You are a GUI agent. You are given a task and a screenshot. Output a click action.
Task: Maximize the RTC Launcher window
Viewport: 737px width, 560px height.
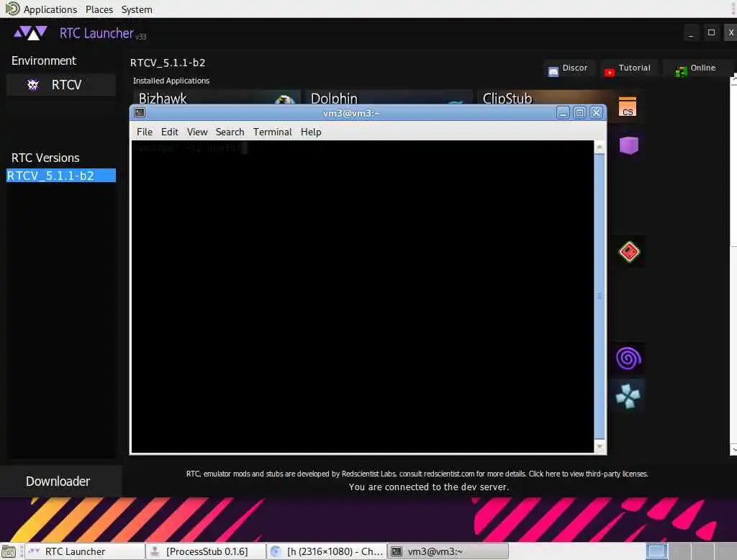(x=711, y=33)
